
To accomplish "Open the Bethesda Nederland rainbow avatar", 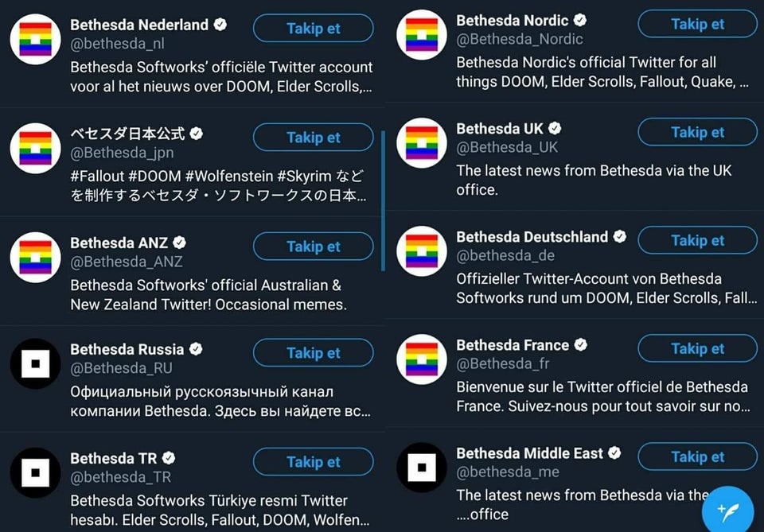I will 36,40.
